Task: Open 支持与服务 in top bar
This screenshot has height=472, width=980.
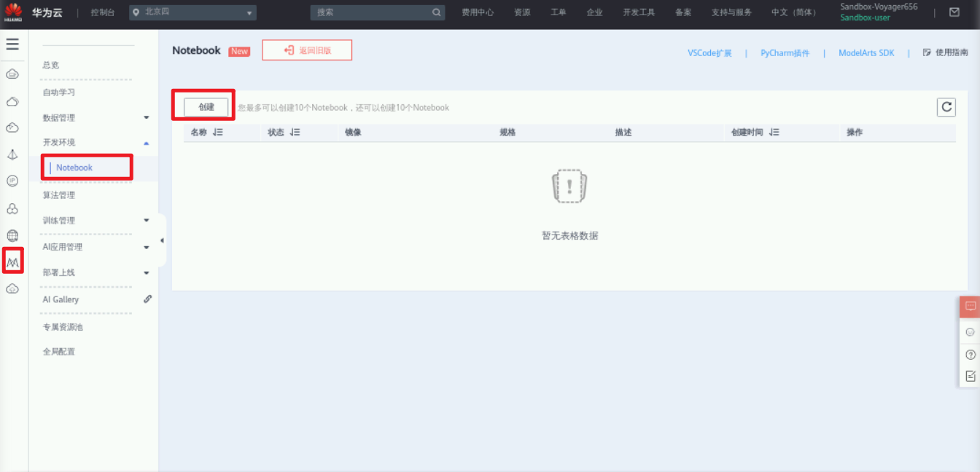Action: point(731,12)
